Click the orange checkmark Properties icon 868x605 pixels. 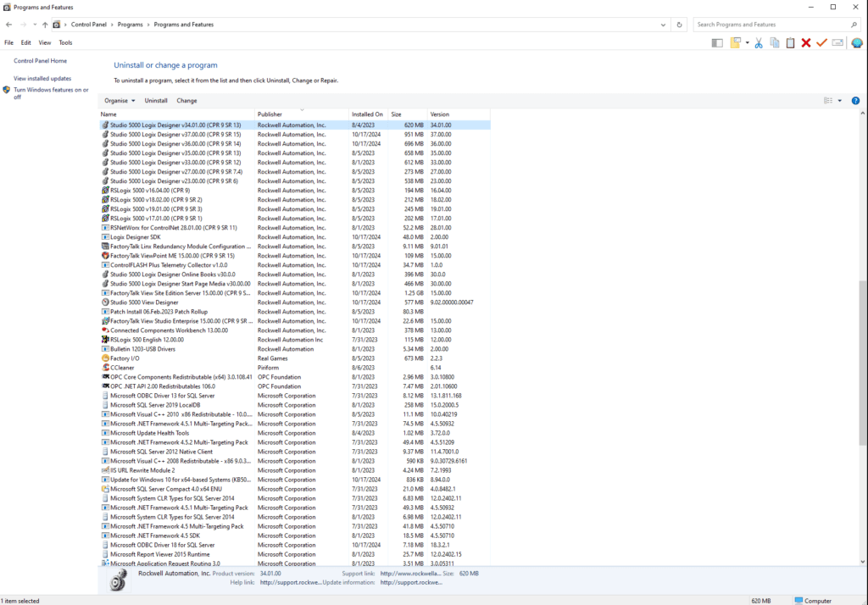821,42
